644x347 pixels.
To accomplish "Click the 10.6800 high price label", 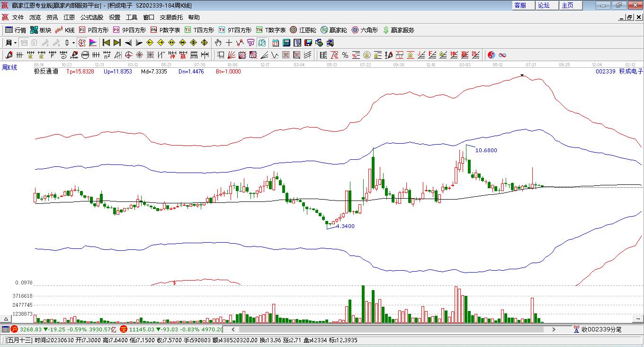I will [x=486, y=150].
